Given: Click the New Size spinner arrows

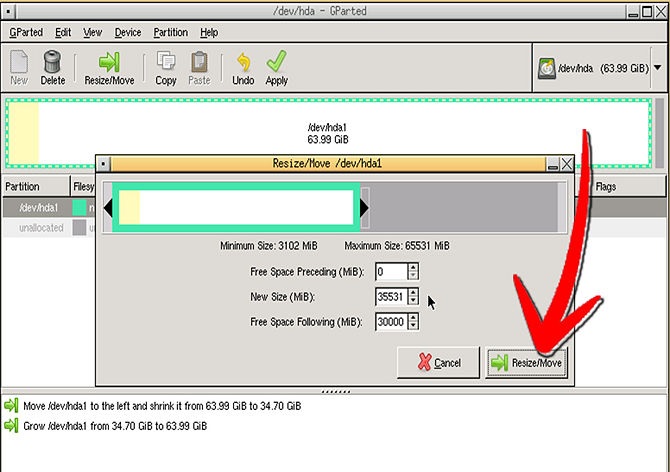Looking at the screenshot, I should coord(413,296).
